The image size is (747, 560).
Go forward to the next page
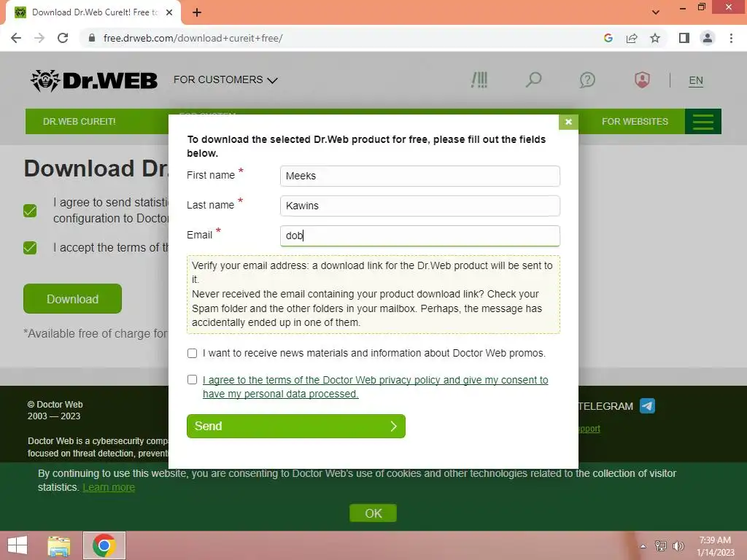(x=39, y=38)
